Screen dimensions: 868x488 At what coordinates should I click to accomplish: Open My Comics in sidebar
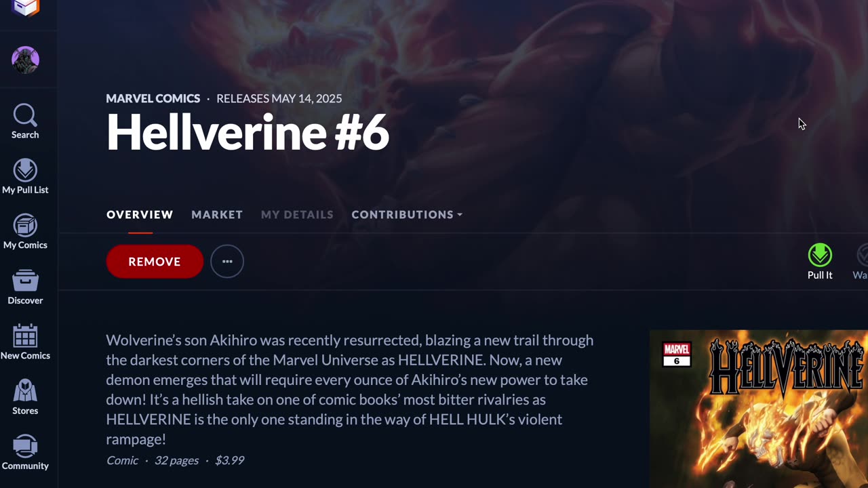(x=25, y=232)
